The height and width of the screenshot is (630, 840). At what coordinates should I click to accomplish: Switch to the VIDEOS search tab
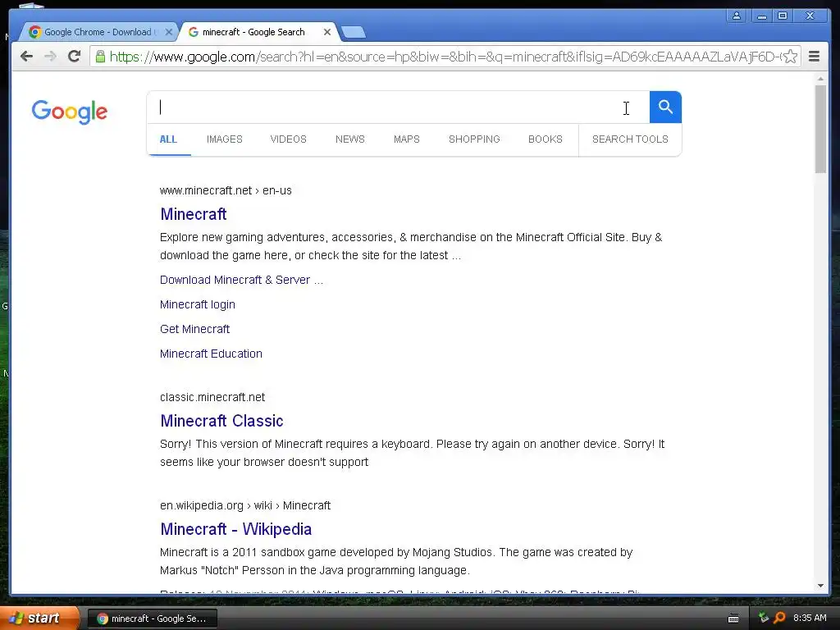coord(288,139)
